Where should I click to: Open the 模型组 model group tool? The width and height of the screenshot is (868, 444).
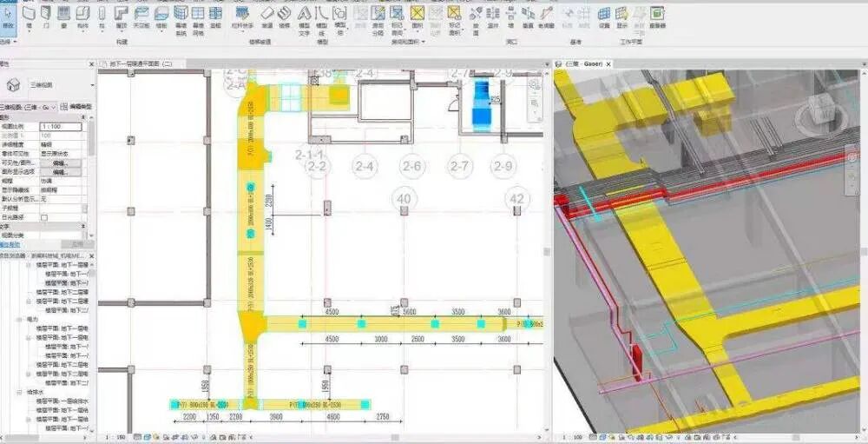coord(340,21)
